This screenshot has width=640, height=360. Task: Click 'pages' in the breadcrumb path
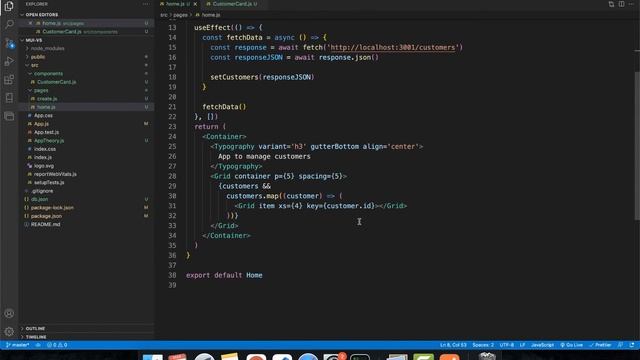180,15
